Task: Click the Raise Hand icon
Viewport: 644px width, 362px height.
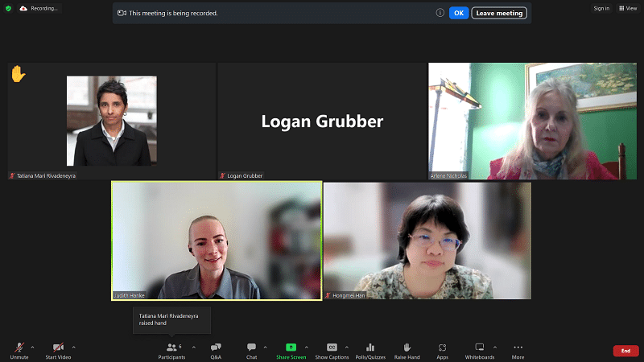Action: pyautogui.click(x=407, y=350)
